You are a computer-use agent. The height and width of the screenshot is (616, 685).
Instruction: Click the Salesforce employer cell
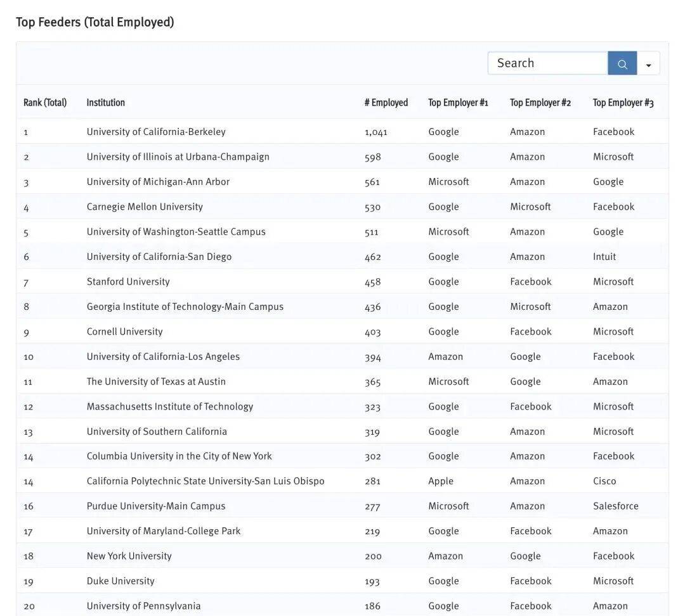click(615, 506)
